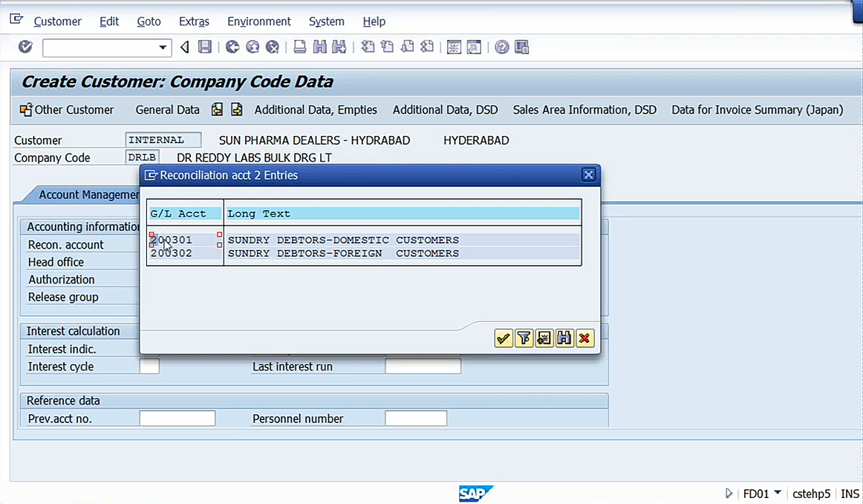This screenshot has width=863, height=504.
Task: Open the command field dropdown arrow
Action: [x=163, y=48]
